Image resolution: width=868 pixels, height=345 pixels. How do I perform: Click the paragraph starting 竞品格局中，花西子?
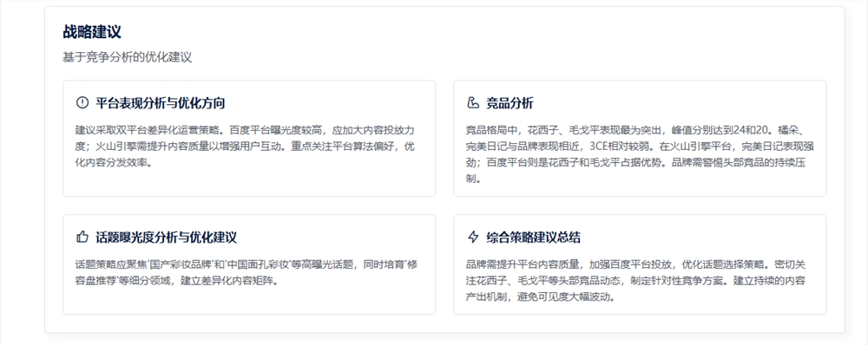click(640, 154)
